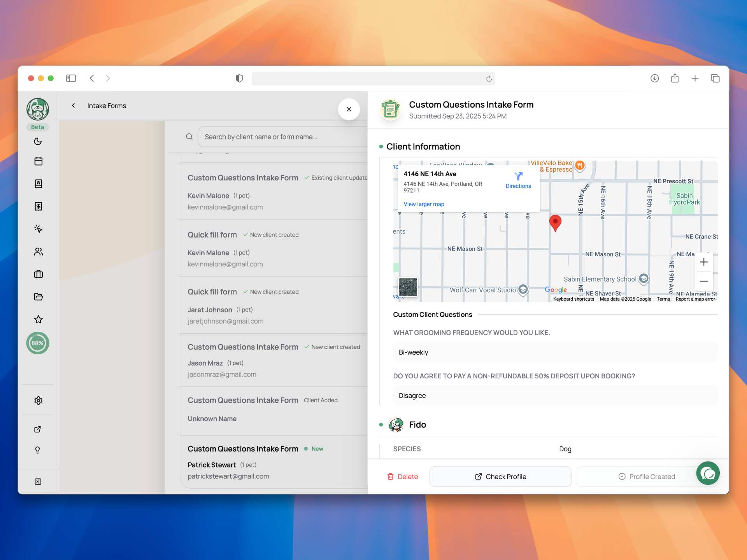Screen dimensions: 747x560
Task: Click browser back arrow
Action: click(x=92, y=78)
